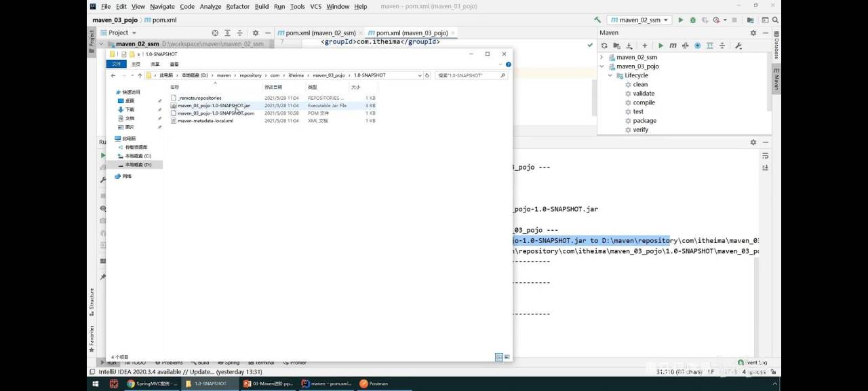868x391 pixels.
Task: Collapse Lifecycle node in Maven tree
Action: [610, 75]
